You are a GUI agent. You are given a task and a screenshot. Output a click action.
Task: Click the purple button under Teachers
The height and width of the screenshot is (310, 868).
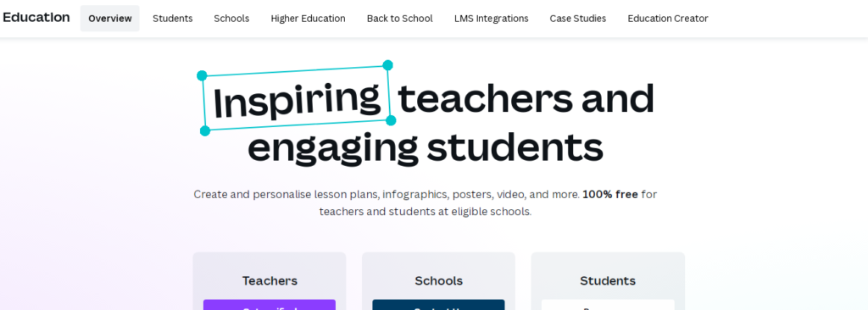[x=270, y=305]
